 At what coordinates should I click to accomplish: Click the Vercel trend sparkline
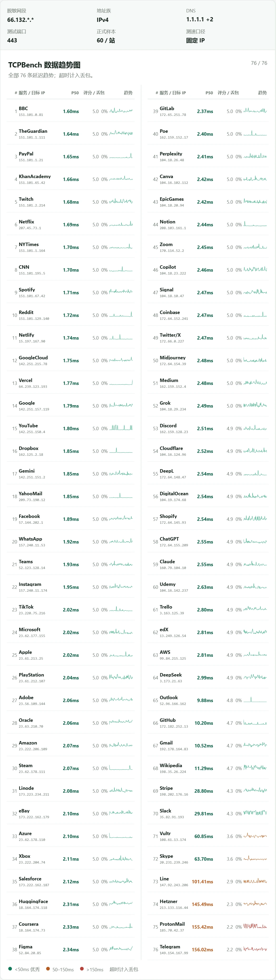(x=121, y=383)
